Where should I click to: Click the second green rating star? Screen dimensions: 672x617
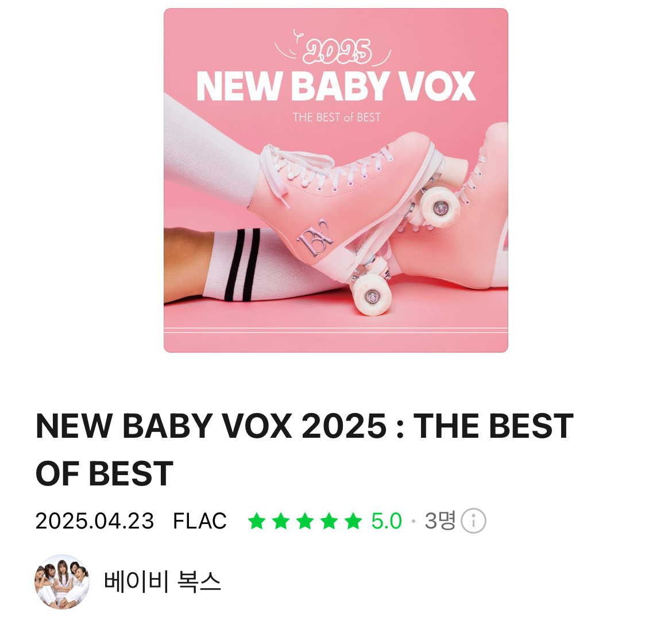[x=281, y=521]
